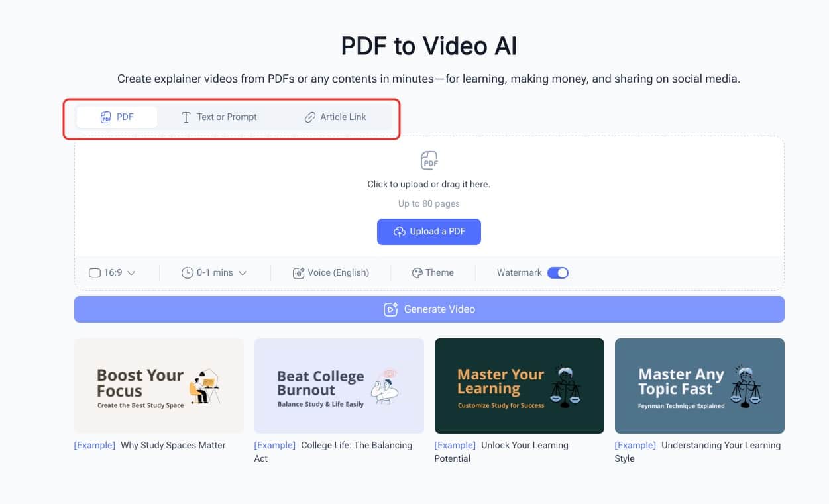
Task: Click Understanding Your Learning Style link
Action: click(x=698, y=452)
